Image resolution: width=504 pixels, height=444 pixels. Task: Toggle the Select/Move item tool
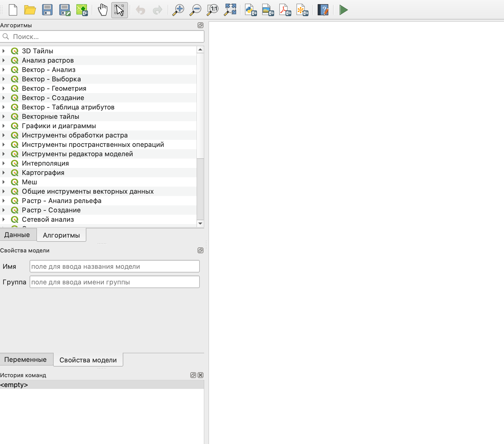click(120, 10)
